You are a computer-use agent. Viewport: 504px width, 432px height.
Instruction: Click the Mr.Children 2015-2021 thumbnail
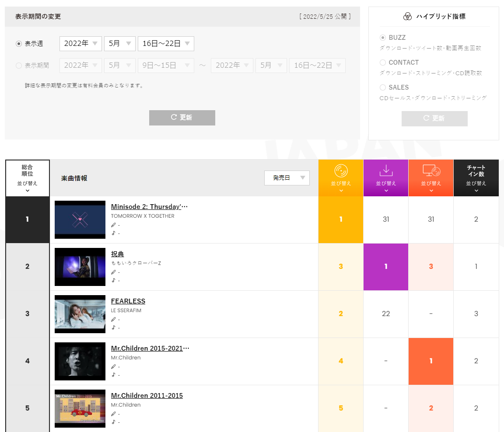80,361
